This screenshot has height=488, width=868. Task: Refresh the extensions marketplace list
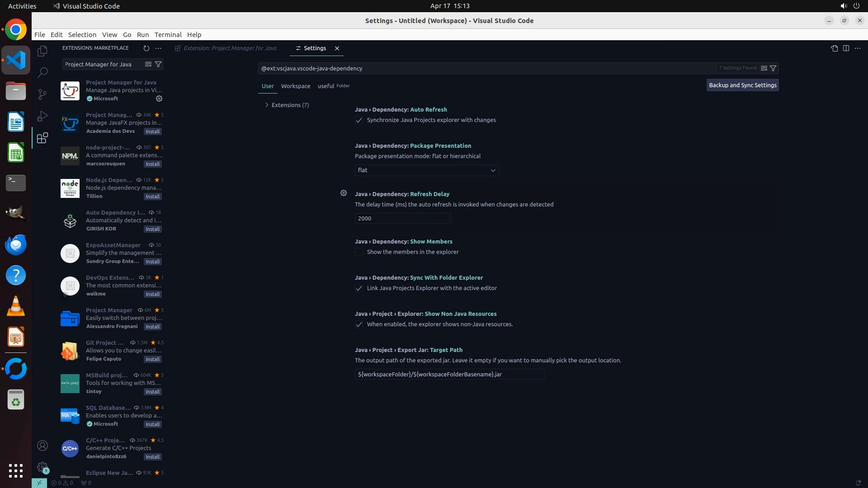[146, 48]
